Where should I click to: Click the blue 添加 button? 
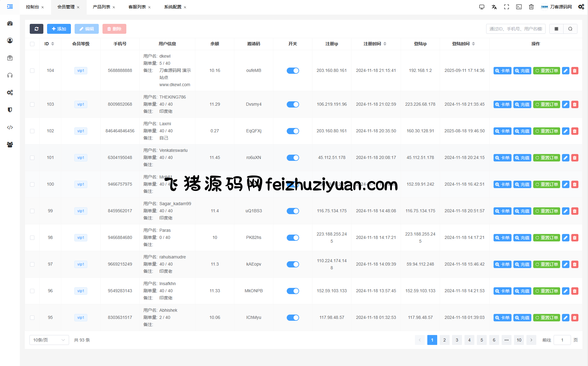tap(59, 29)
